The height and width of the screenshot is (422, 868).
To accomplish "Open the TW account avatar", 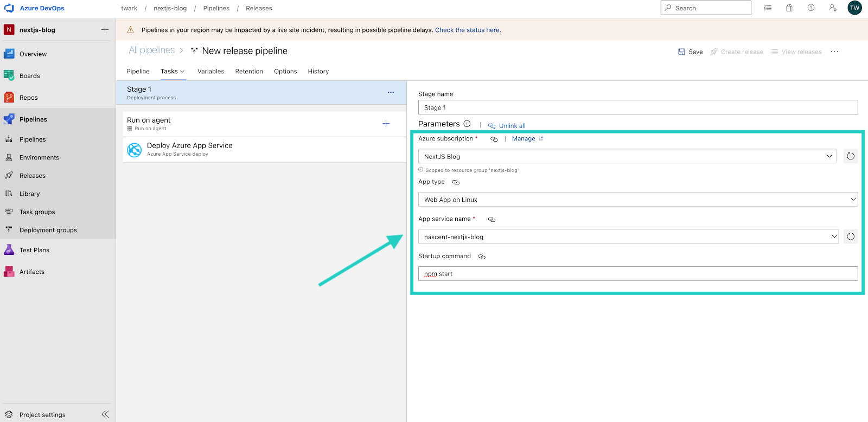I will coord(855,8).
